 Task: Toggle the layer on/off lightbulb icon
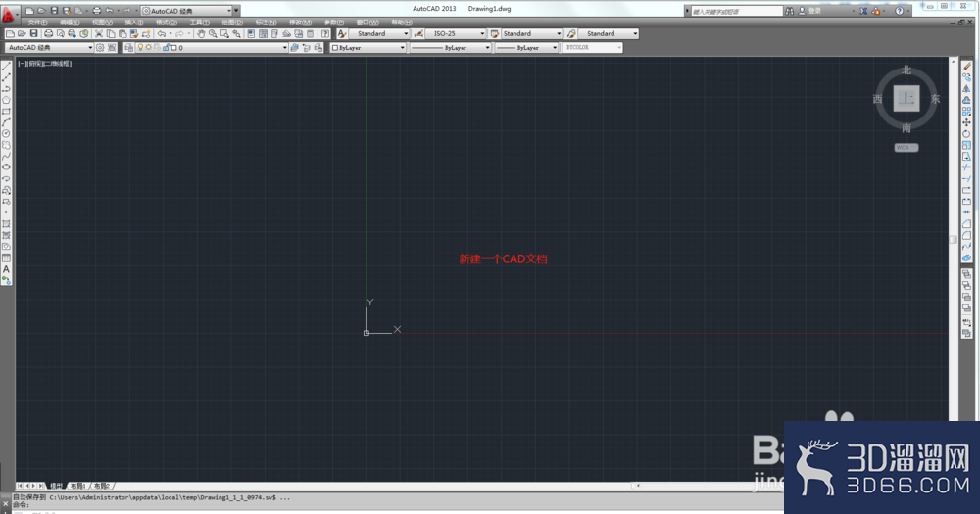[x=140, y=47]
